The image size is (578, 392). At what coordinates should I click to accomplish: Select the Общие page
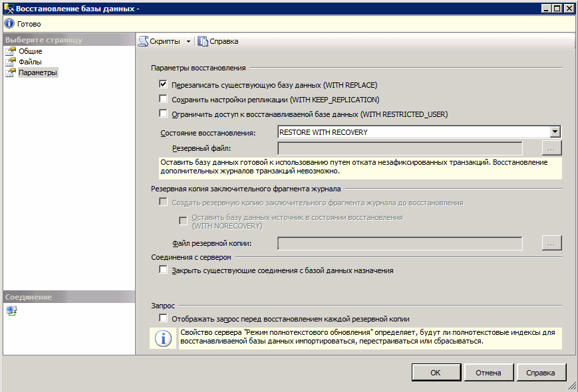[30, 52]
